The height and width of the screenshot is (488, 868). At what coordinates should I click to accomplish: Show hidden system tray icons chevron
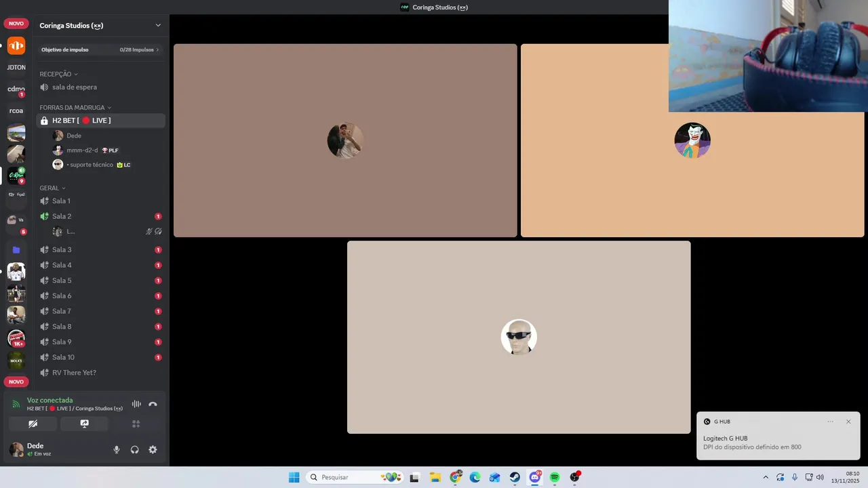coord(766,477)
